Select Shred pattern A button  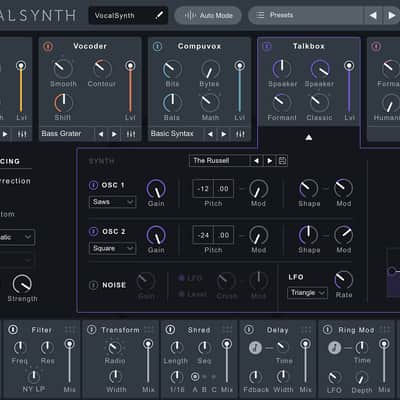pyautogui.click(x=195, y=377)
